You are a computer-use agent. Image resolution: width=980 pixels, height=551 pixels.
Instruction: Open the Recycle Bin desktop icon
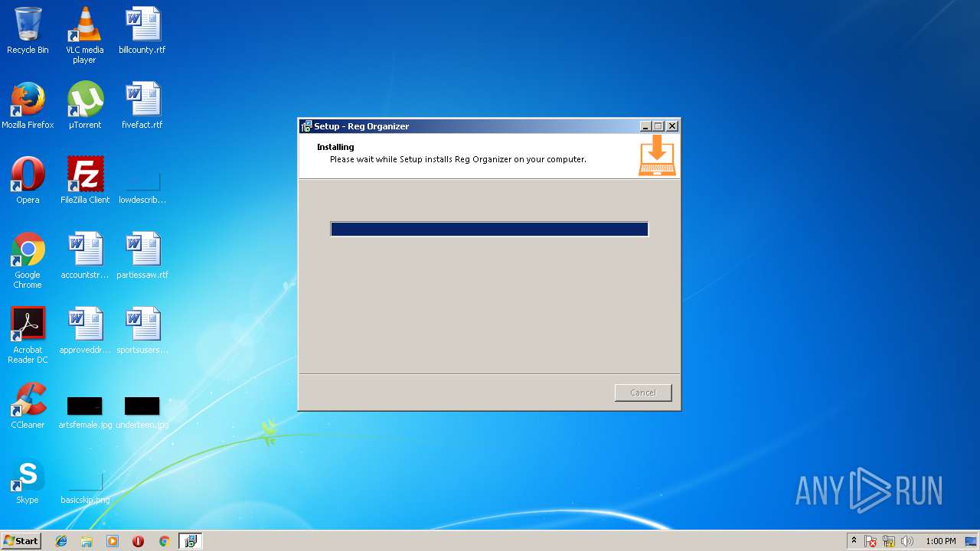pyautogui.click(x=28, y=31)
